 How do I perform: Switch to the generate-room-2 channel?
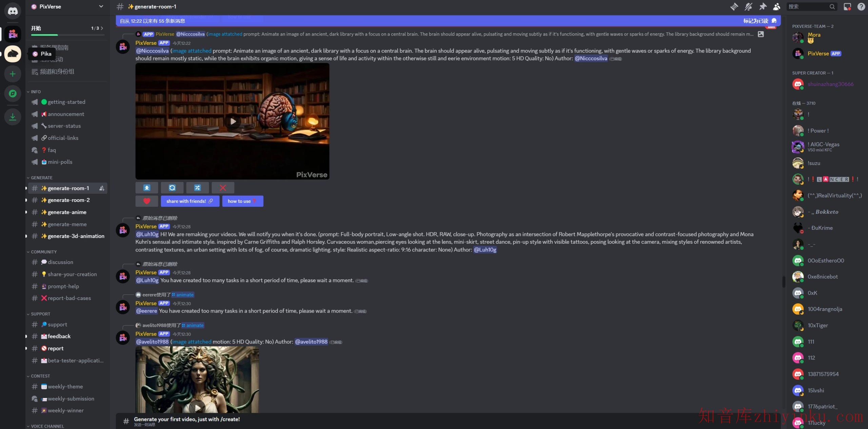coord(69,200)
